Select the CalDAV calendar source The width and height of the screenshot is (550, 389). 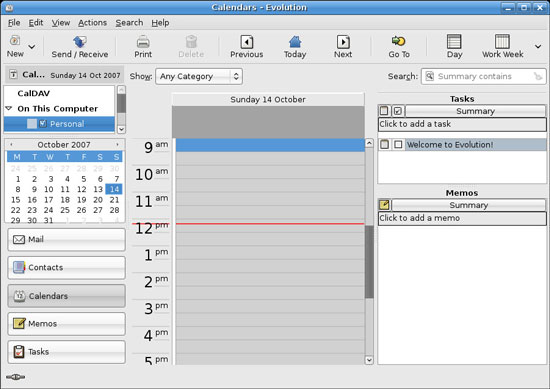[x=34, y=93]
